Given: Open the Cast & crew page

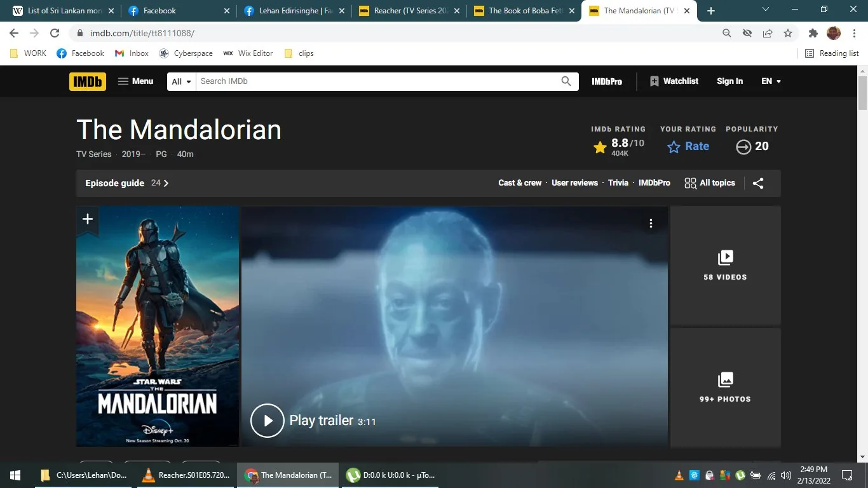Looking at the screenshot, I should 520,183.
